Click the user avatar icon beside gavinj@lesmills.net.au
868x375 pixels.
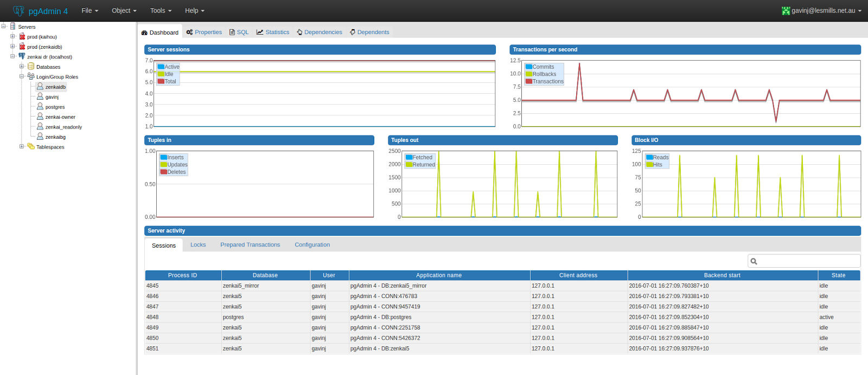(x=786, y=11)
